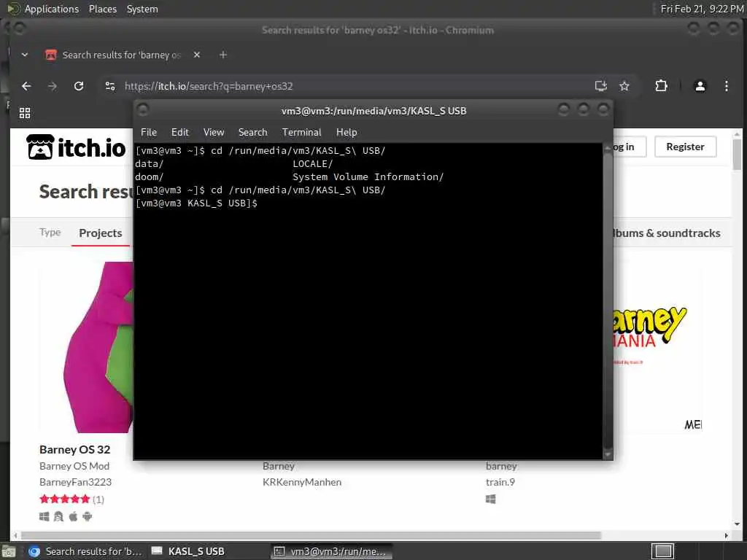Click the forward navigation arrow in Chromium

pos(53,86)
